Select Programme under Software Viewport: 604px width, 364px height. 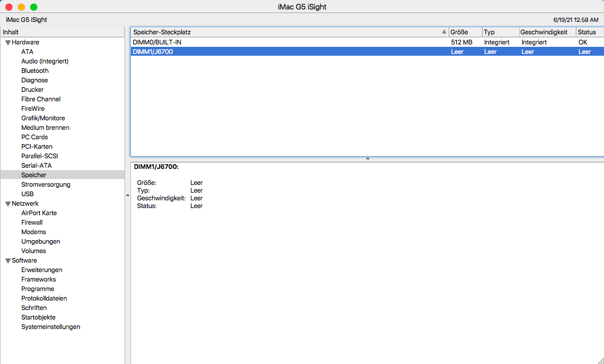(x=38, y=289)
